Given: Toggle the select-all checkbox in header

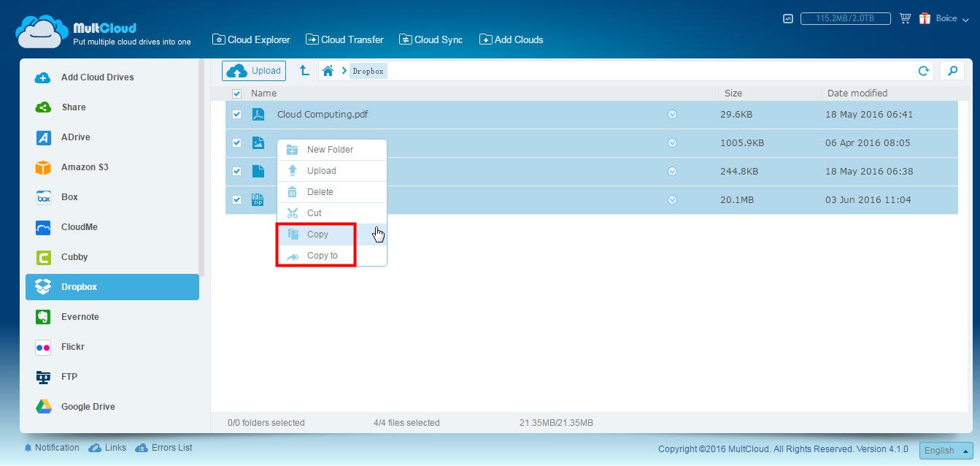Looking at the screenshot, I should [x=236, y=93].
